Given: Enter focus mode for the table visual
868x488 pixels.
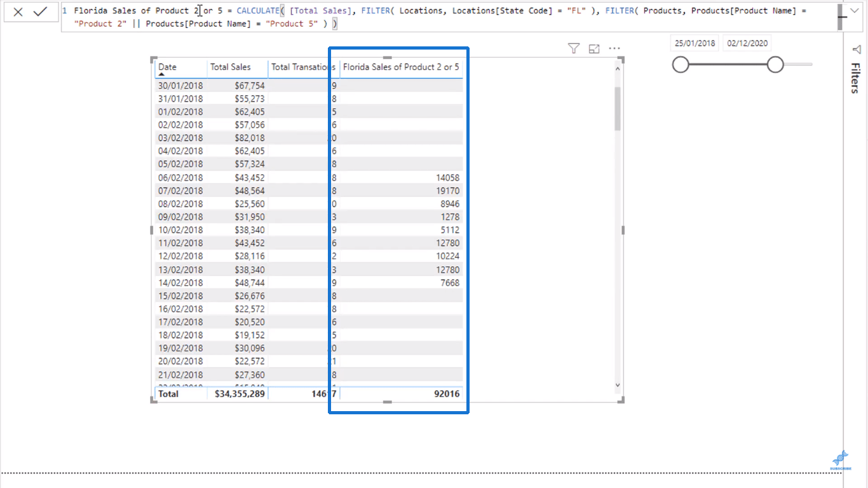Looking at the screenshot, I should [594, 48].
